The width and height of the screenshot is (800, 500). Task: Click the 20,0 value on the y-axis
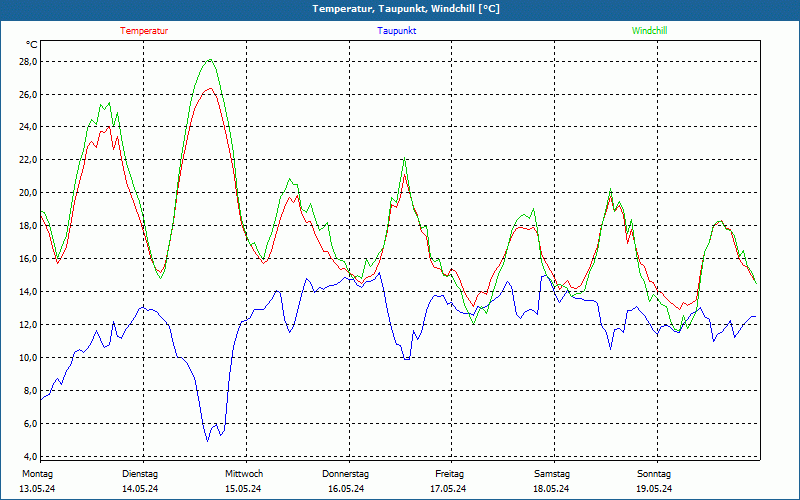(29, 192)
